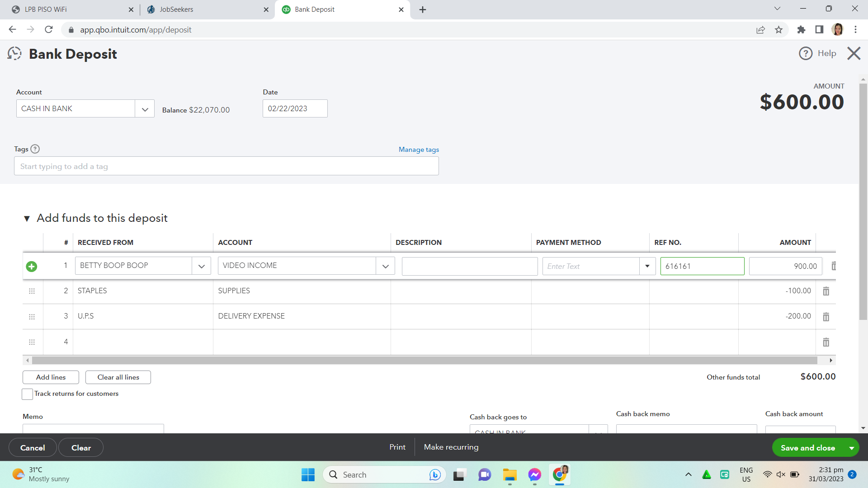Delete row 1 Betty Boop Boop line

click(833, 266)
